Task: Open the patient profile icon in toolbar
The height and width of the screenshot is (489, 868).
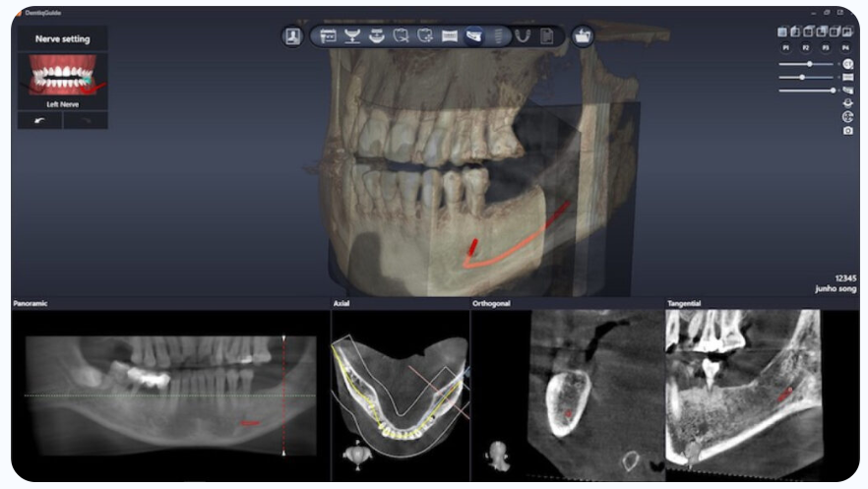Action: 292,36
